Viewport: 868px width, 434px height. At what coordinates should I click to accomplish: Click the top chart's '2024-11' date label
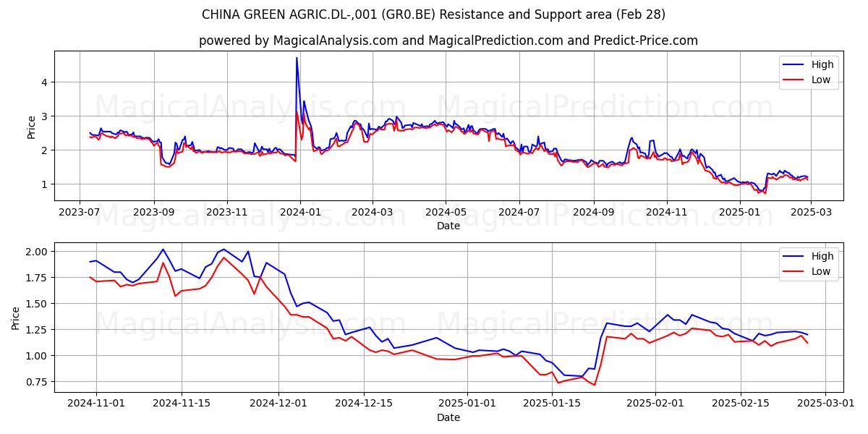point(666,212)
